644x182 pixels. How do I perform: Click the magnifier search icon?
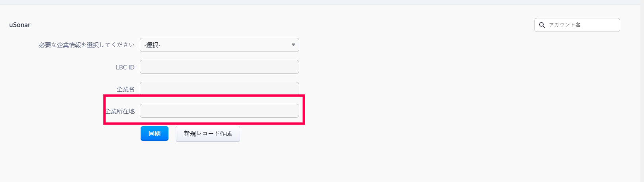click(542, 25)
